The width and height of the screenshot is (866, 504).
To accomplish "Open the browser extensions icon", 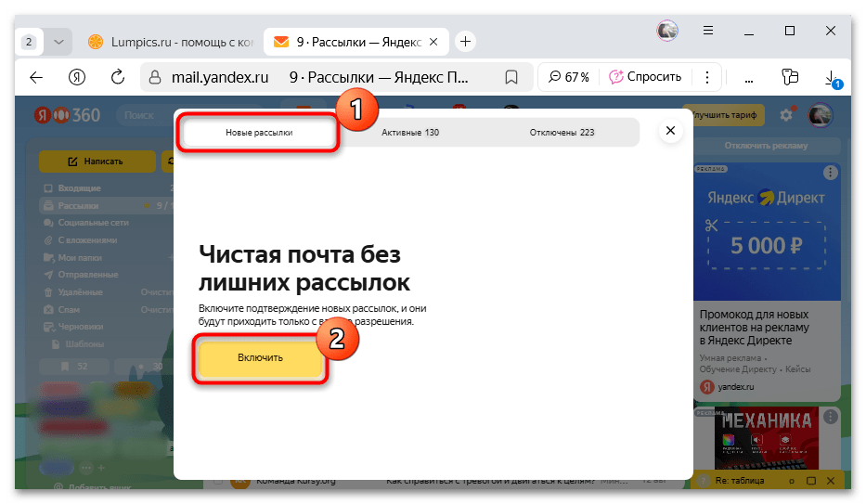I will tap(790, 77).
